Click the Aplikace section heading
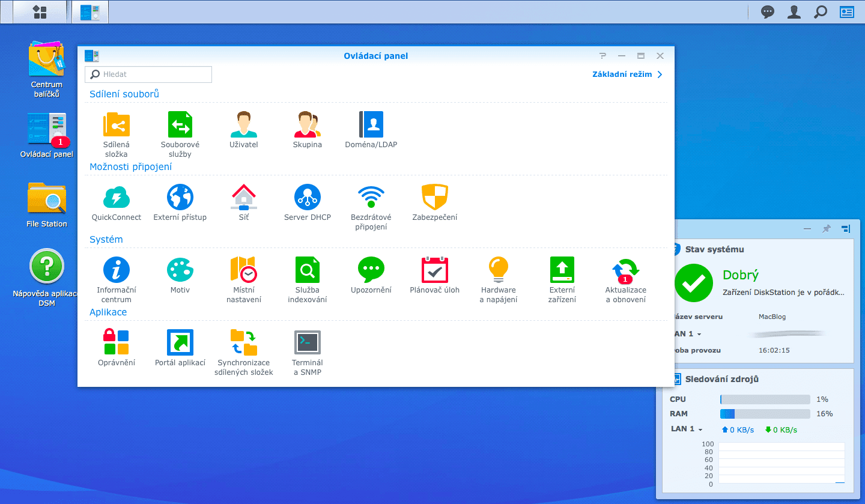The image size is (865, 504). tap(108, 312)
